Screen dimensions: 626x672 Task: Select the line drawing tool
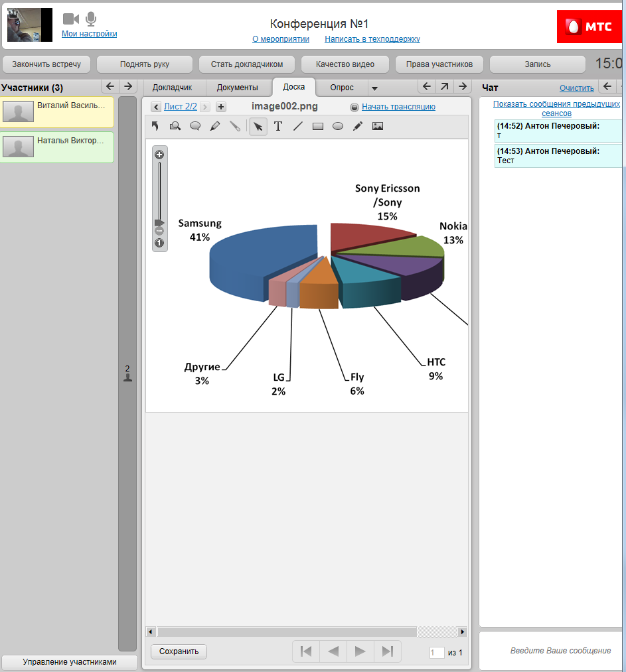click(x=298, y=126)
